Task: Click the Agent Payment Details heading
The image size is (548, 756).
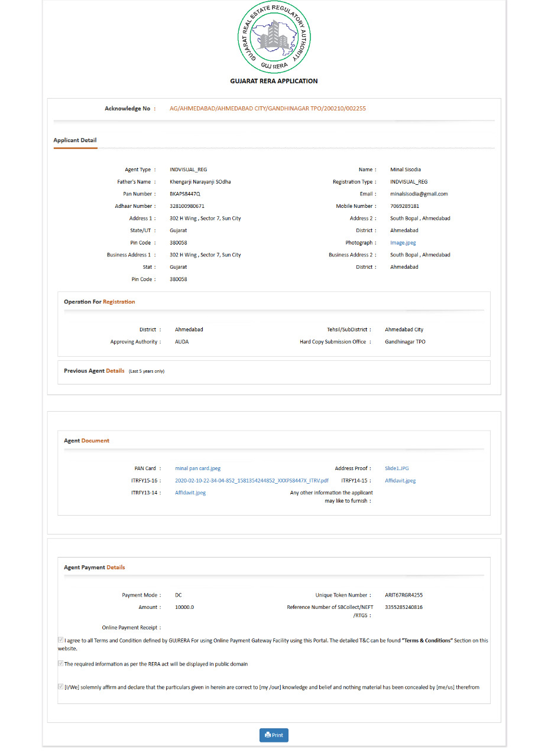Action: (94, 568)
